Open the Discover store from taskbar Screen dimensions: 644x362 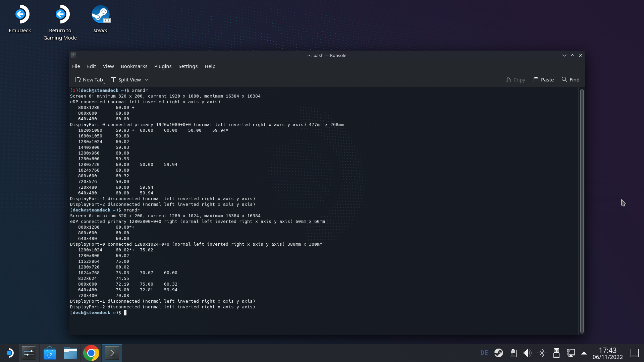(x=50, y=353)
